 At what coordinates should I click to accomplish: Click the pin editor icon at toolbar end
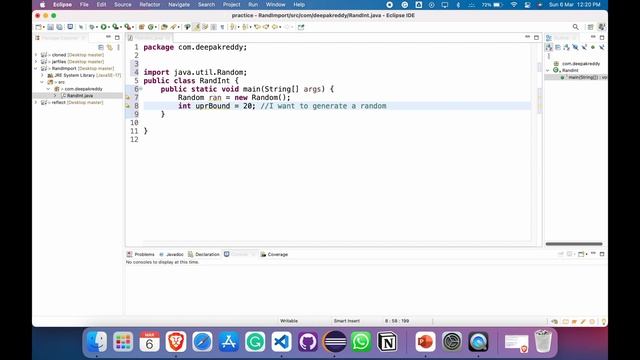click(x=301, y=27)
